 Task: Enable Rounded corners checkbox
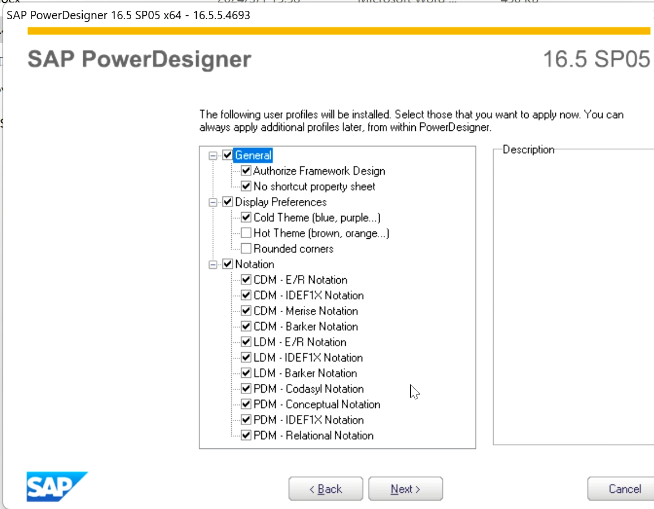(246, 248)
